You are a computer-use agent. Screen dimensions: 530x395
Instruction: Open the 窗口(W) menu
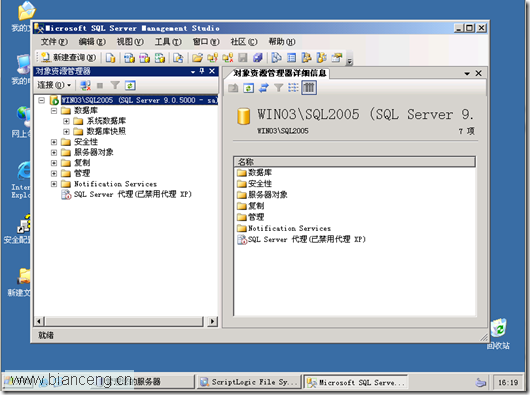pos(206,42)
